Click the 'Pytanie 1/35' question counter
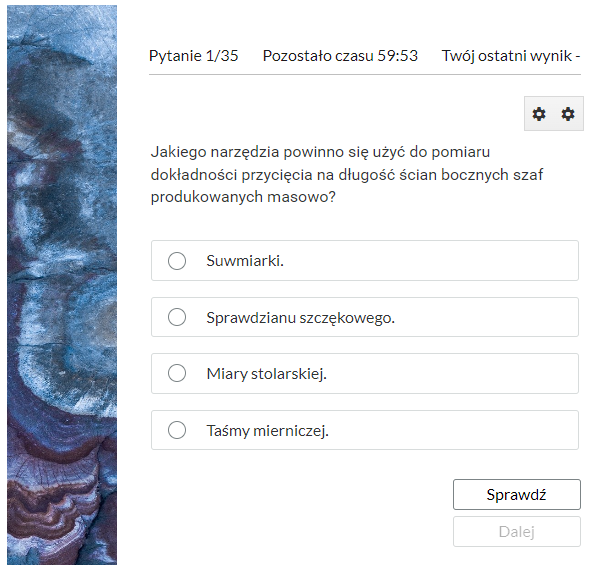Screen dimensions: 605x565 click(194, 56)
